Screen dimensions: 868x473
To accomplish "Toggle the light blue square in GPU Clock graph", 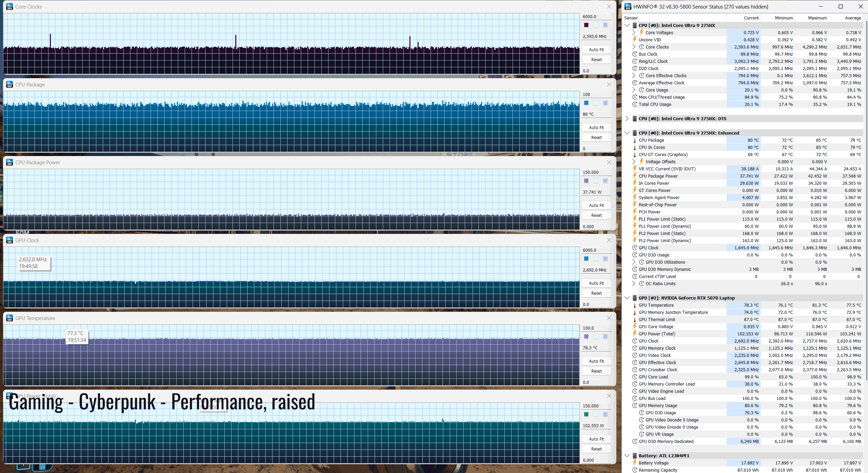I will [x=605, y=259].
